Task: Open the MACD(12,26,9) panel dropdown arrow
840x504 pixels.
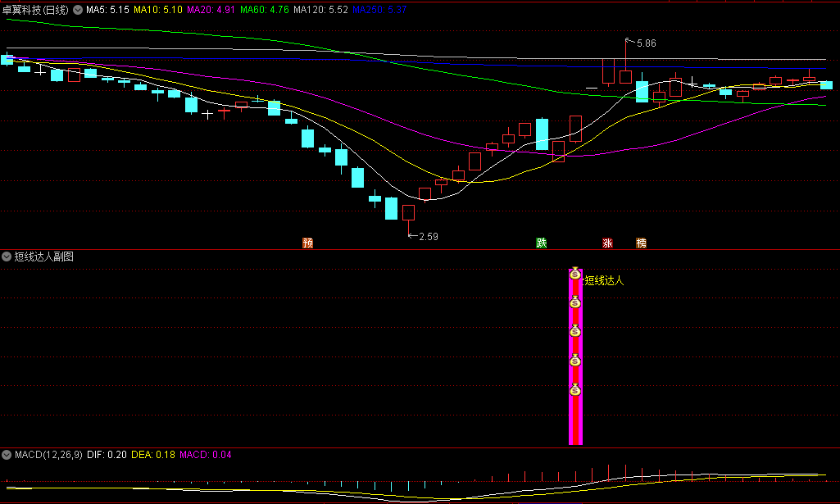Action: 7,455
